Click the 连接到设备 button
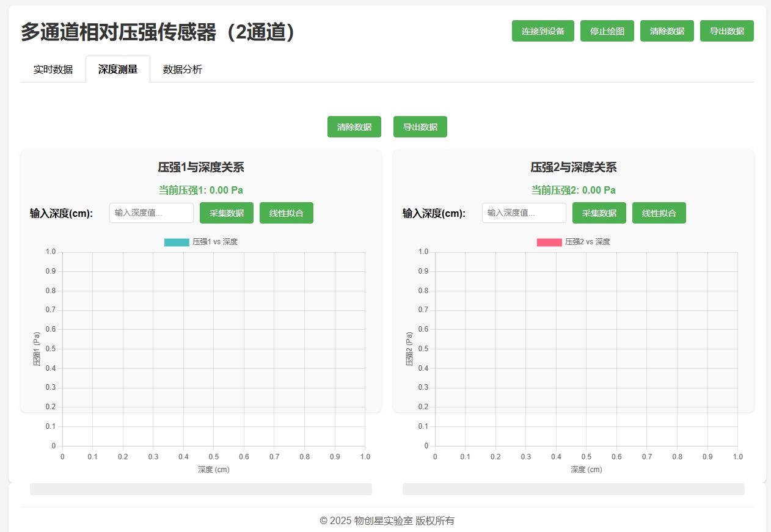The image size is (771, 532). [x=543, y=31]
